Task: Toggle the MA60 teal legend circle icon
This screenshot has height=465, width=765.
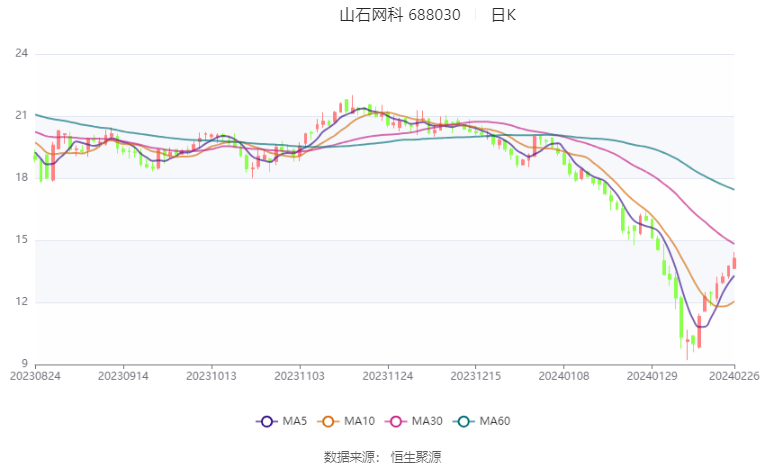Action: (x=463, y=422)
